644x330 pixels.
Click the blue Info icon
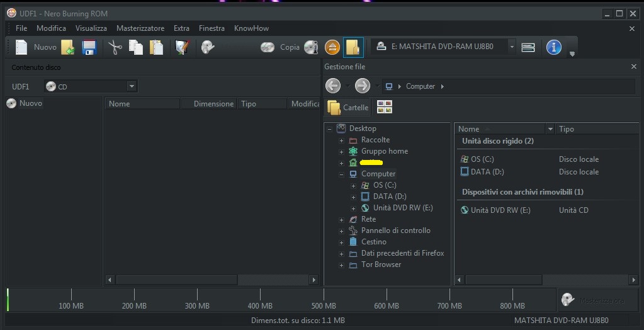pos(553,47)
